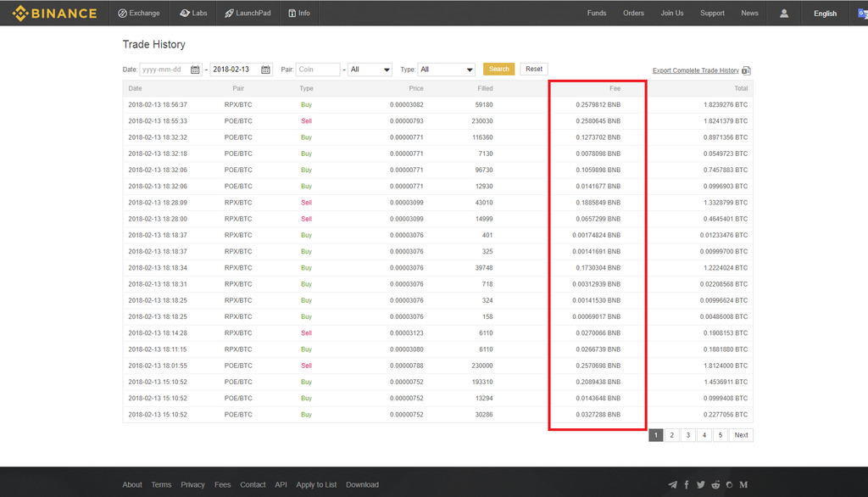Open the end date calendar icon
Image resolution: width=868 pixels, height=497 pixels.
coord(265,70)
